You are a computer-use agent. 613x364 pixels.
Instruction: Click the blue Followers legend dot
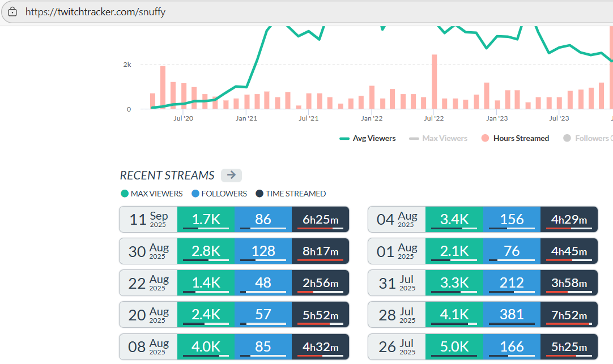(x=195, y=194)
